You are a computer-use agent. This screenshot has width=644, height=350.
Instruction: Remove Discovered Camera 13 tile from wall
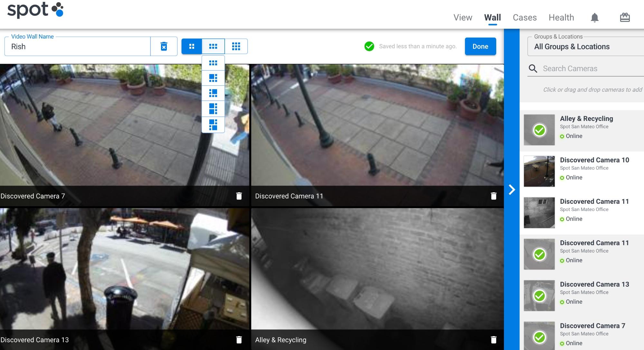239,340
